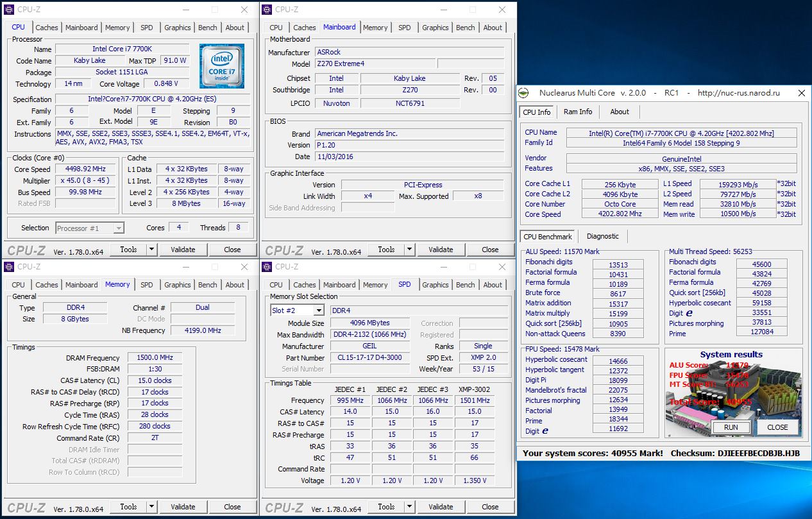Image resolution: width=812 pixels, height=519 pixels.
Task: Click the Nuclearus Multi Core title bar icon
Action: [523, 93]
